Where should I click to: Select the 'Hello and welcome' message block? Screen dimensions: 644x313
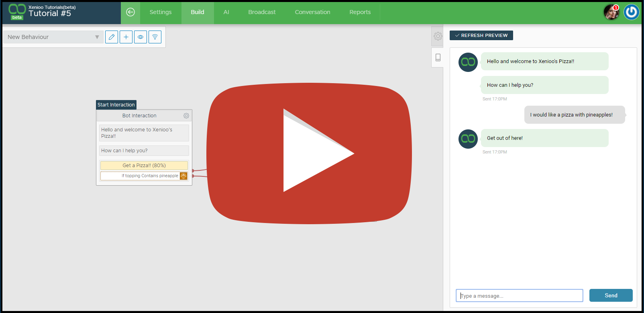(x=144, y=133)
